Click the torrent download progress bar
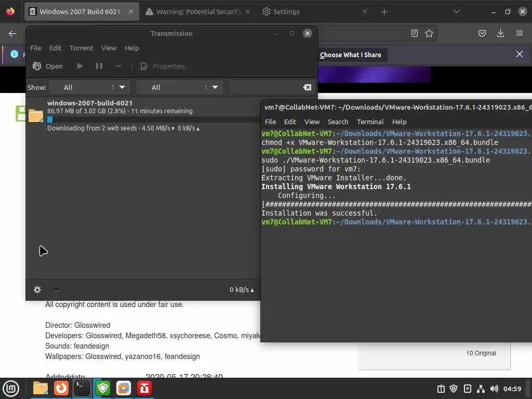 pyautogui.click(x=153, y=119)
